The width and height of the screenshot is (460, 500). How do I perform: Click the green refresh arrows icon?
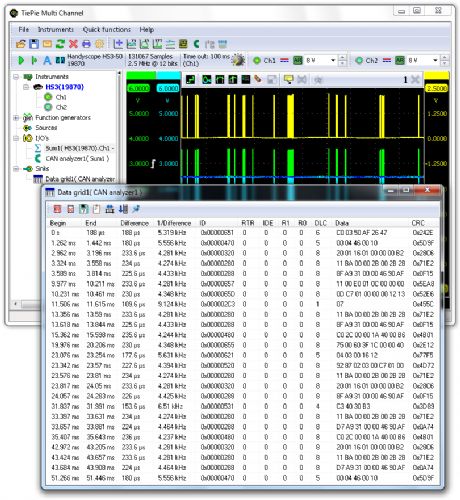point(60,44)
